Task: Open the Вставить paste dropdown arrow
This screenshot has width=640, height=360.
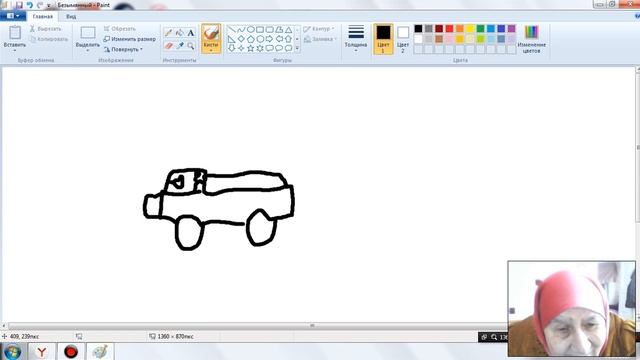Action: click(x=15, y=50)
